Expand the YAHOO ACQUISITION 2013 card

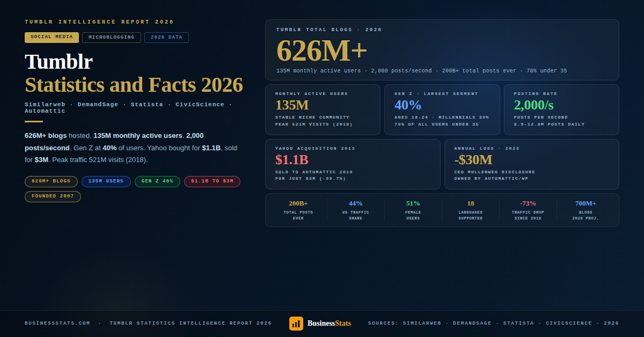click(x=353, y=165)
